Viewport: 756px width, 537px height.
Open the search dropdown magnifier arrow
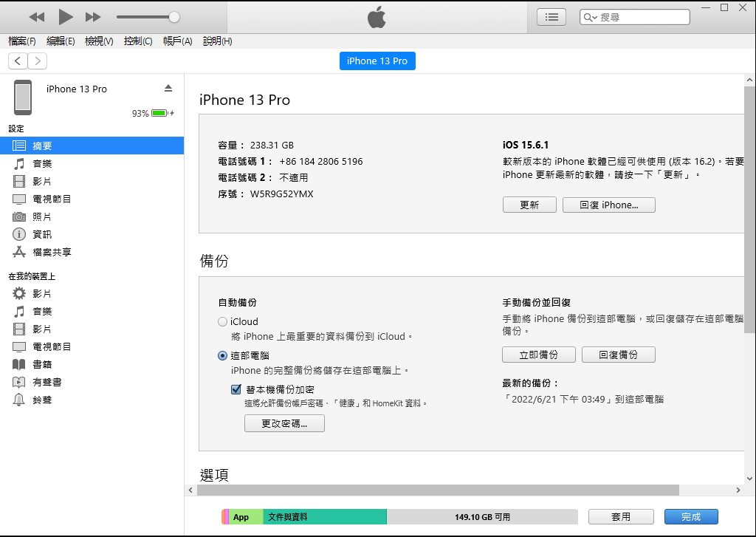tap(591, 17)
